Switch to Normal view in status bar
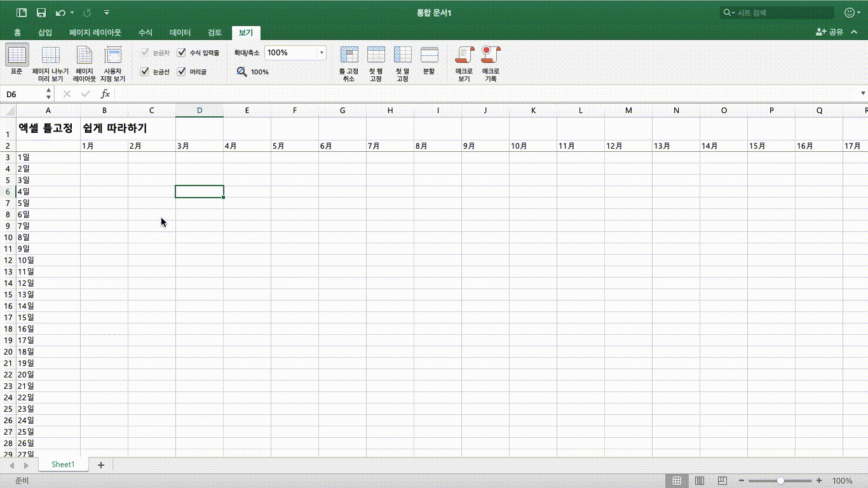This screenshot has width=868, height=488. [677, 481]
